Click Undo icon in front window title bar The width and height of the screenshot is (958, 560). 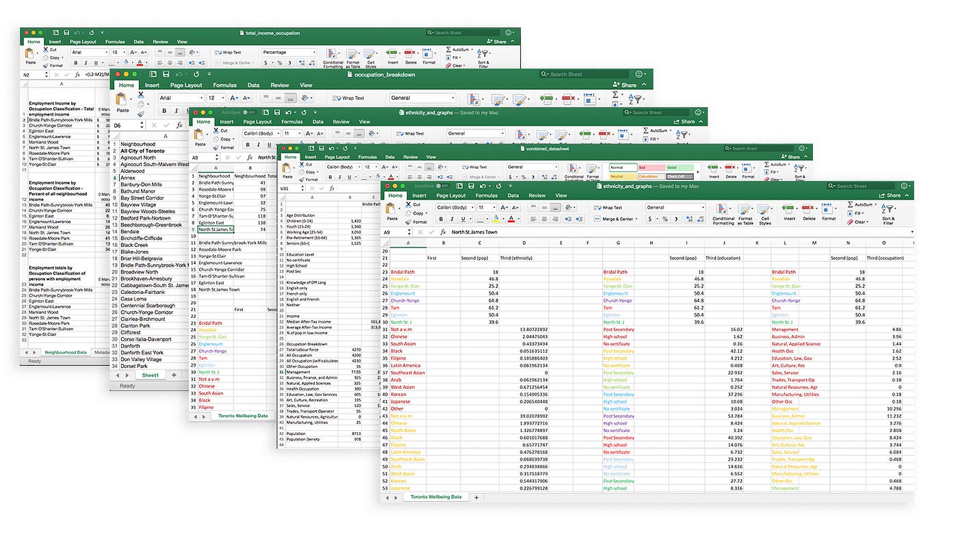coord(482,186)
